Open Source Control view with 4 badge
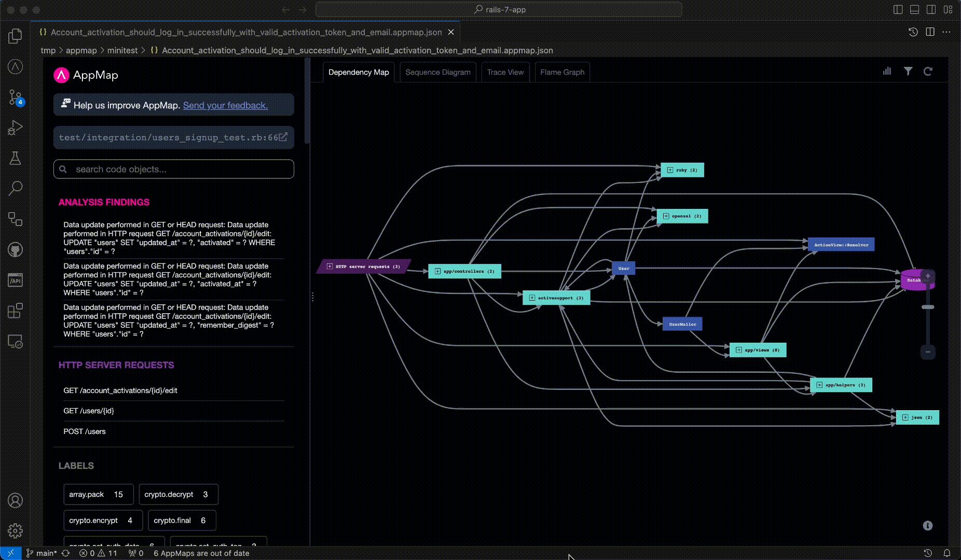 15,97
